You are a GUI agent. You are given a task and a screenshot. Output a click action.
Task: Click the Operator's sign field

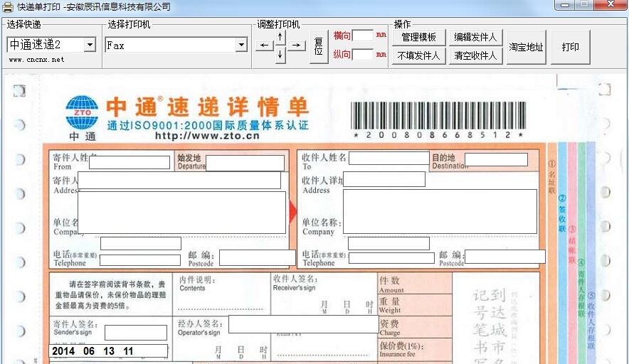304,324
